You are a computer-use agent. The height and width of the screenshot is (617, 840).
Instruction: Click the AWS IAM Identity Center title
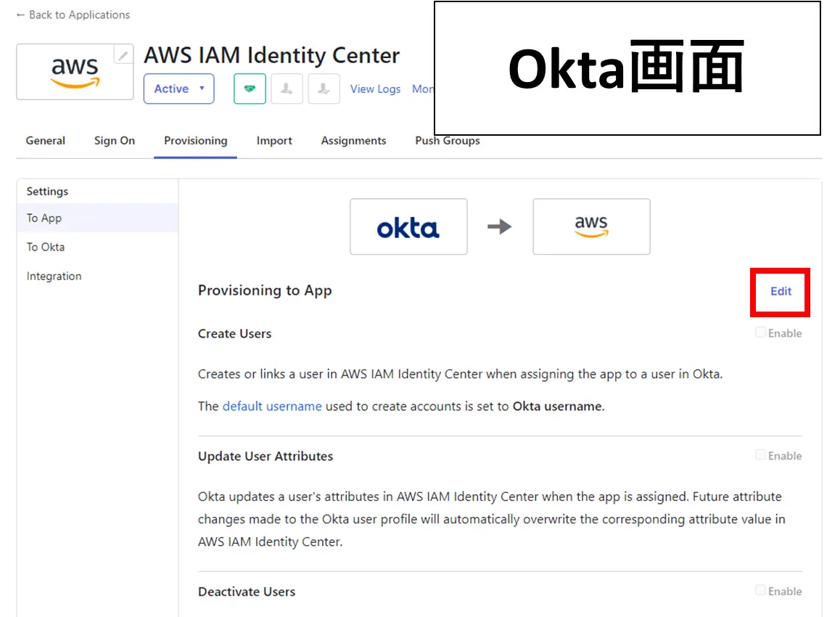pyautogui.click(x=271, y=55)
